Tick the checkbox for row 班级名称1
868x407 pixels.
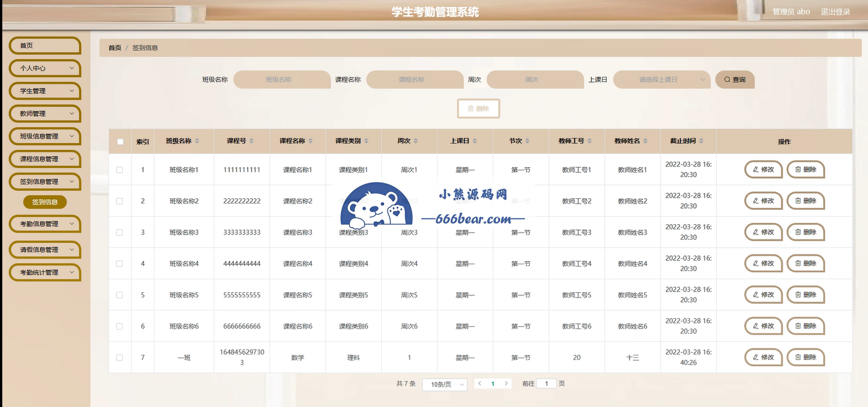coord(119,170)
